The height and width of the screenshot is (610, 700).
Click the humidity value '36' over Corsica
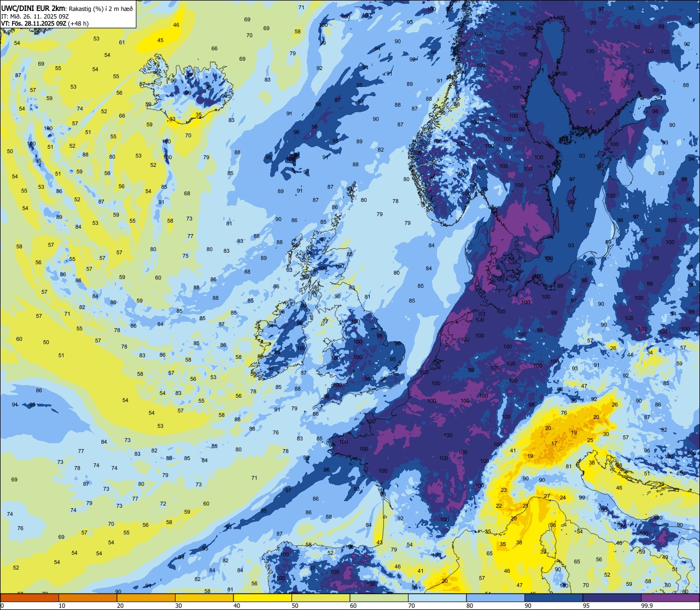tap(553, 525)
